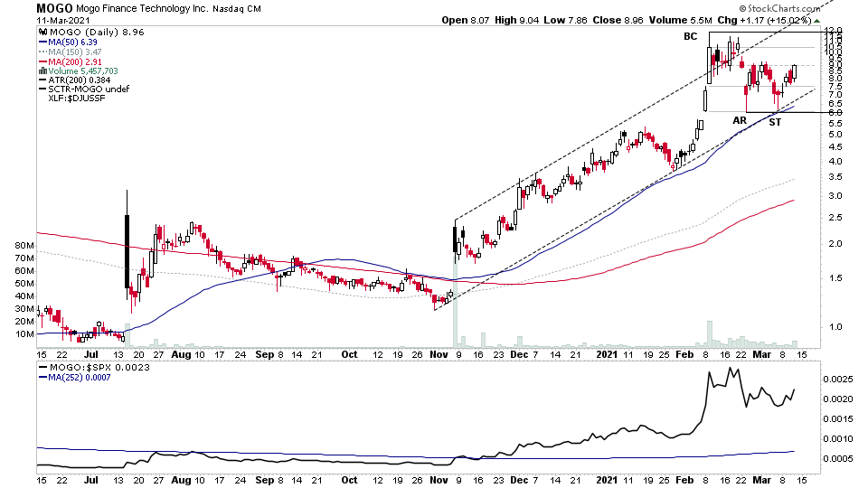
Task: Click the tall November volume spike bar
Action: (456, 304)
